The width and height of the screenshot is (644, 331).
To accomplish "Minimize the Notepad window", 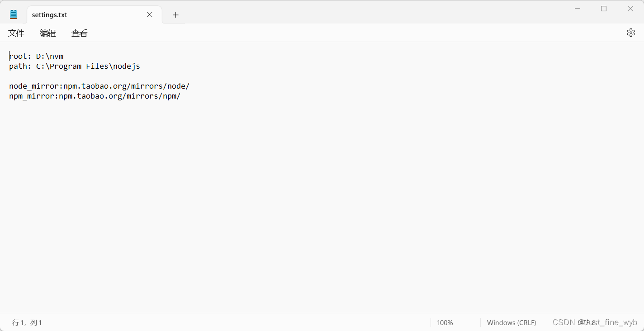I will point(577,8).
